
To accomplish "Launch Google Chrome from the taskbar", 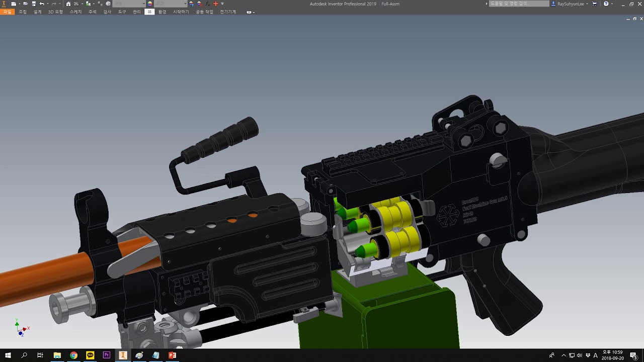I will pyautogui.click(x=73, y=355).
